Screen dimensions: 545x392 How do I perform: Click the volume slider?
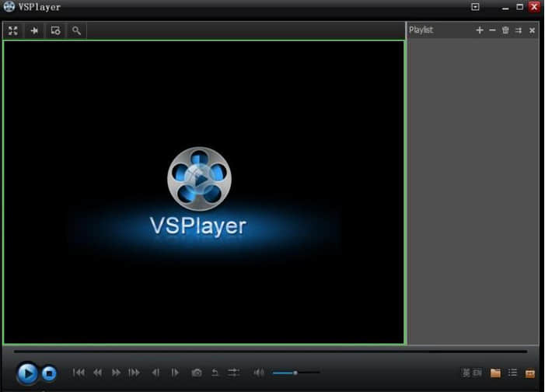[295, 373]
